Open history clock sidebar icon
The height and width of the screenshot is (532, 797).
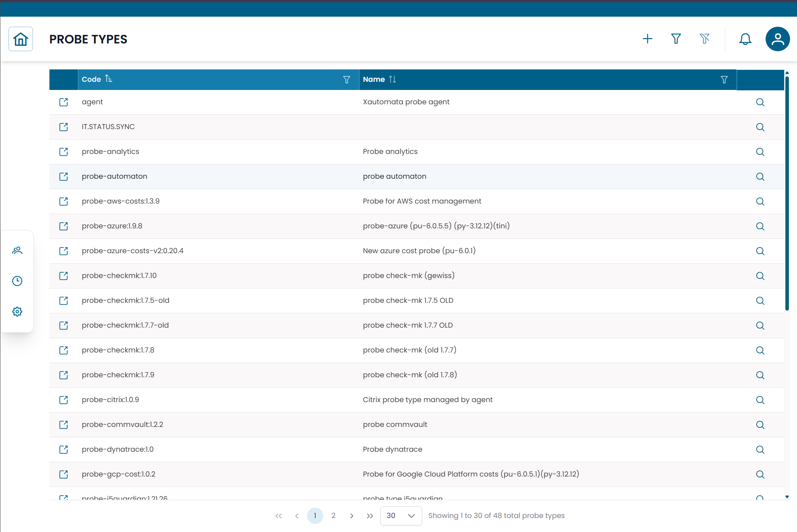point(17,281)
